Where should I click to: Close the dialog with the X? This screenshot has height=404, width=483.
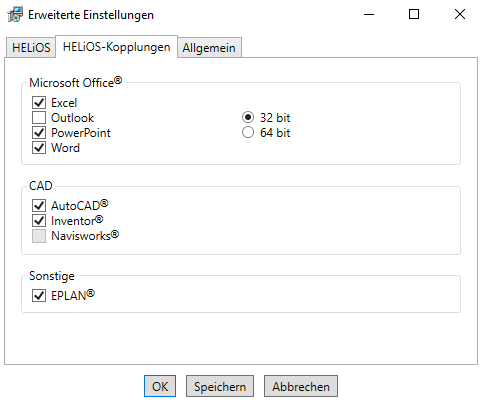(x=460, y=14)
